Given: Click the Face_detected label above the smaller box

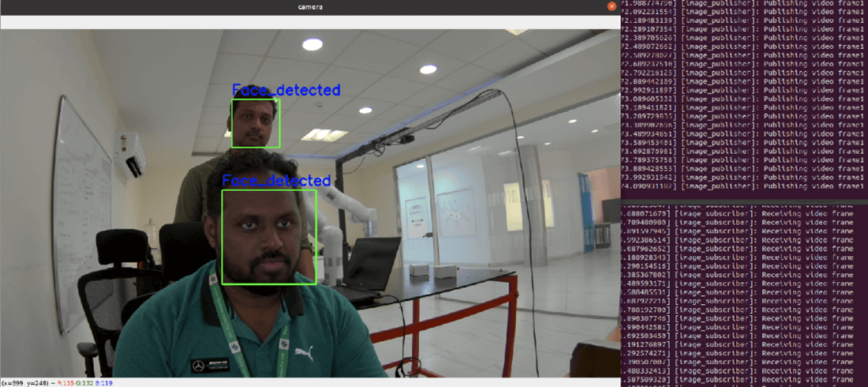Looking at the screenshot, I should click(286, 90).
